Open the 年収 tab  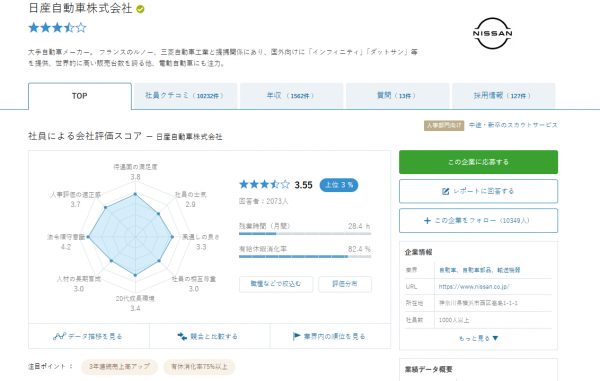291,96
